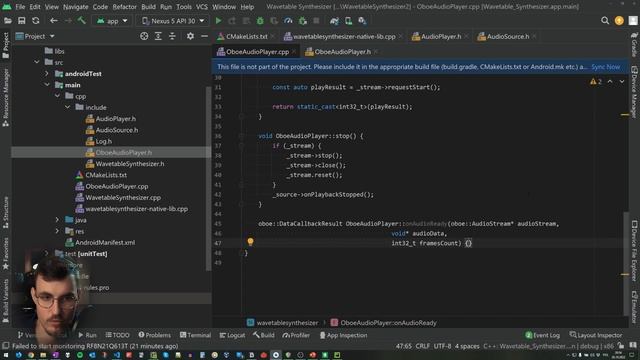Open the SDK Manager icon in toolbar
This screenshot has width=640, height=360.
pyautogui.click(x=362, y=20)
